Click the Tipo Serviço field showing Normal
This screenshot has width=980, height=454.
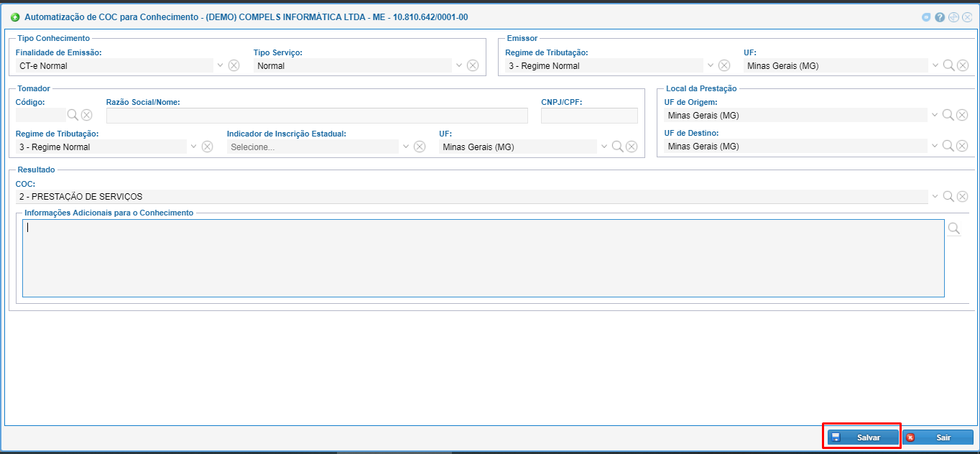(x=353, y=65)
